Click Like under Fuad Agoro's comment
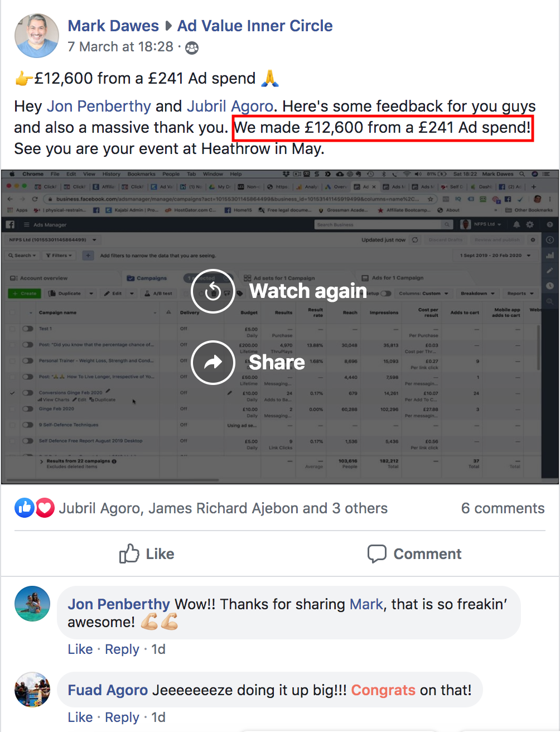 tap(80, 717)
